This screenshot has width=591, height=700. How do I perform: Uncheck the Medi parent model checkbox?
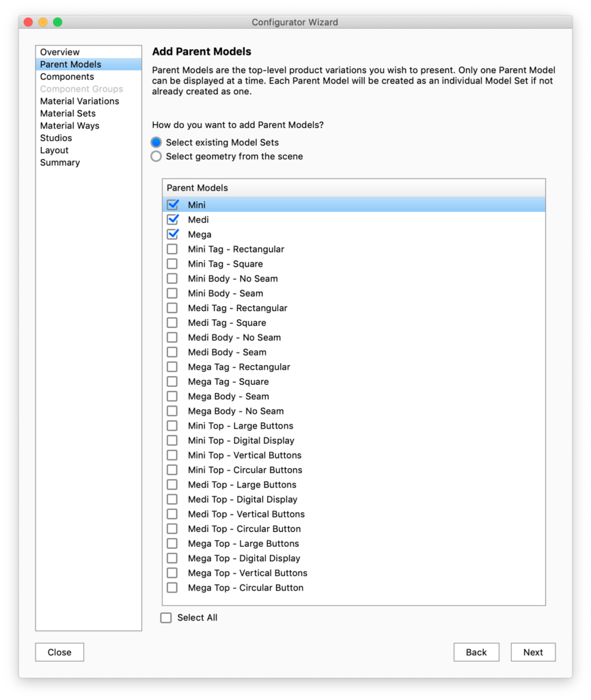(172, 219)
